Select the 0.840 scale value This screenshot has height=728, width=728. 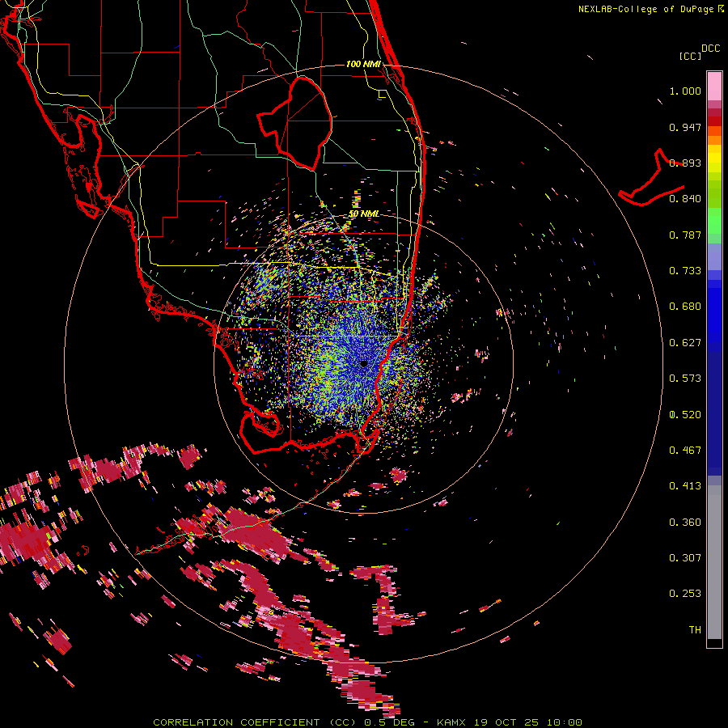point(685,199)
